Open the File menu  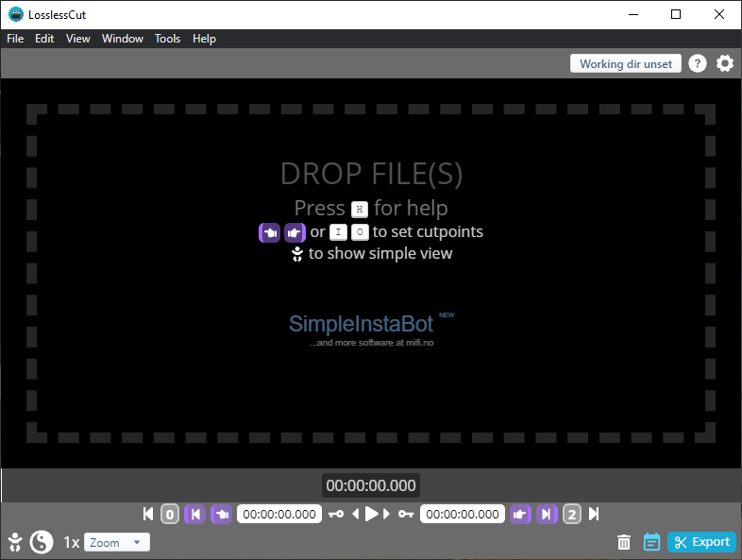click(x=15, y=39)
